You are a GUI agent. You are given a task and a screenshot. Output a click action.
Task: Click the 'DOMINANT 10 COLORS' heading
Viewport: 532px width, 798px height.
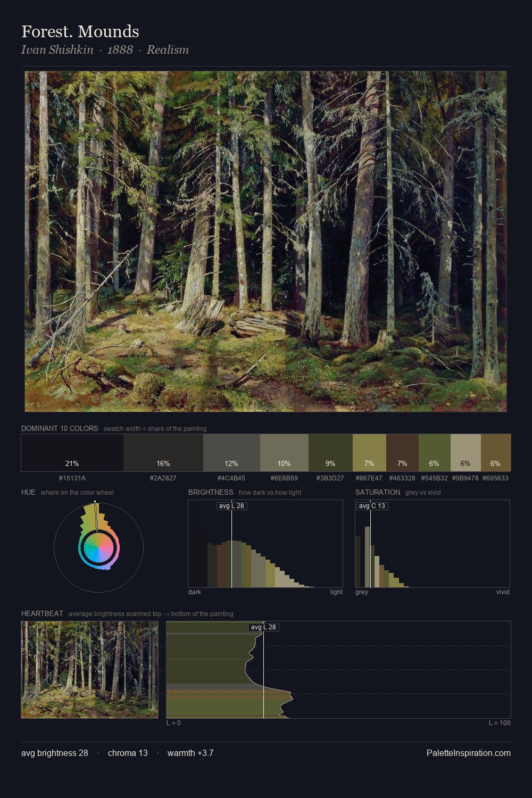click(60, 428)
